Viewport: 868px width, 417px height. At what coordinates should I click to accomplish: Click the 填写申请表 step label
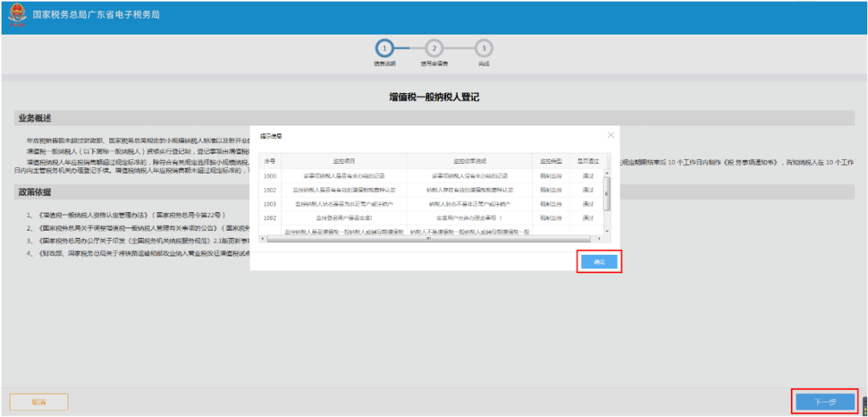click(434, 64)
